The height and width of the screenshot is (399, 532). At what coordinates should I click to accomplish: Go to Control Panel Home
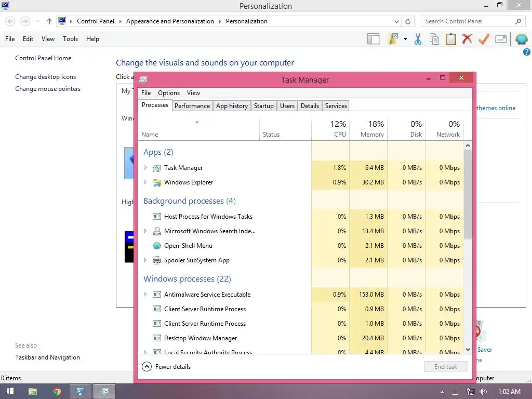pos(43,58)
